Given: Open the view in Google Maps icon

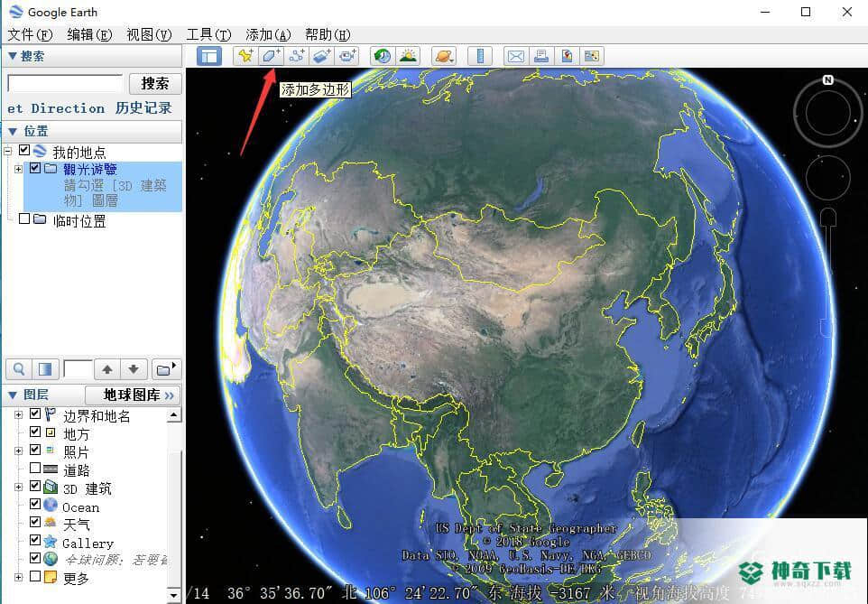Looking at the screenshot, I should point(567,56).
